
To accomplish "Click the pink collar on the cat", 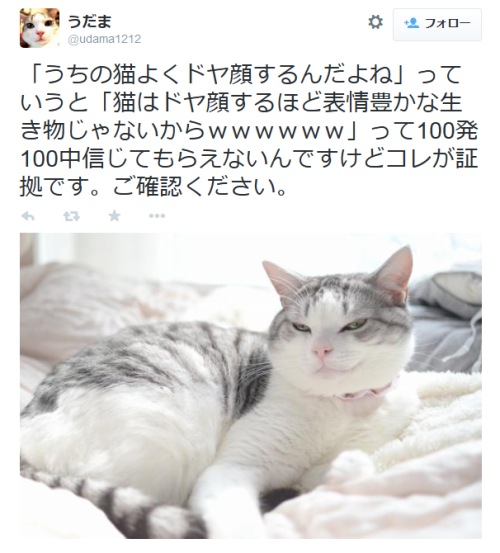I will tap(365, 393).
